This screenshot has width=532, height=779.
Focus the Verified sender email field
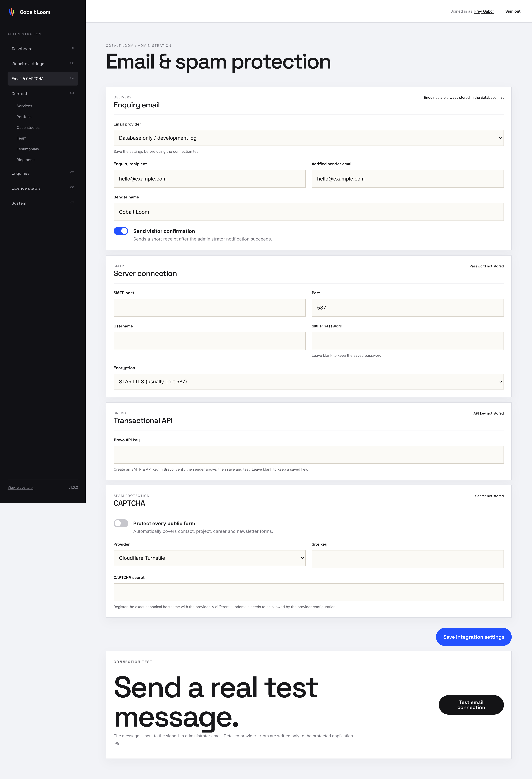[x=407, y=179]
